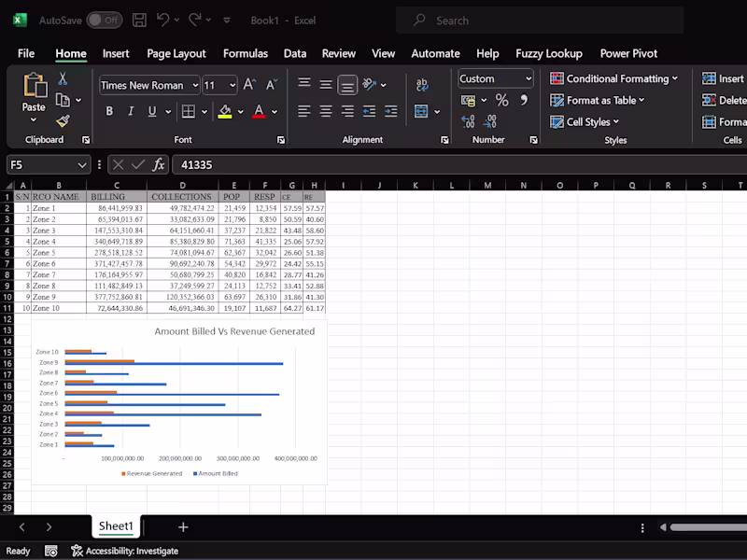Click the Save floppy disk icon
The image size is (747, 560).
tap(139, 20)
